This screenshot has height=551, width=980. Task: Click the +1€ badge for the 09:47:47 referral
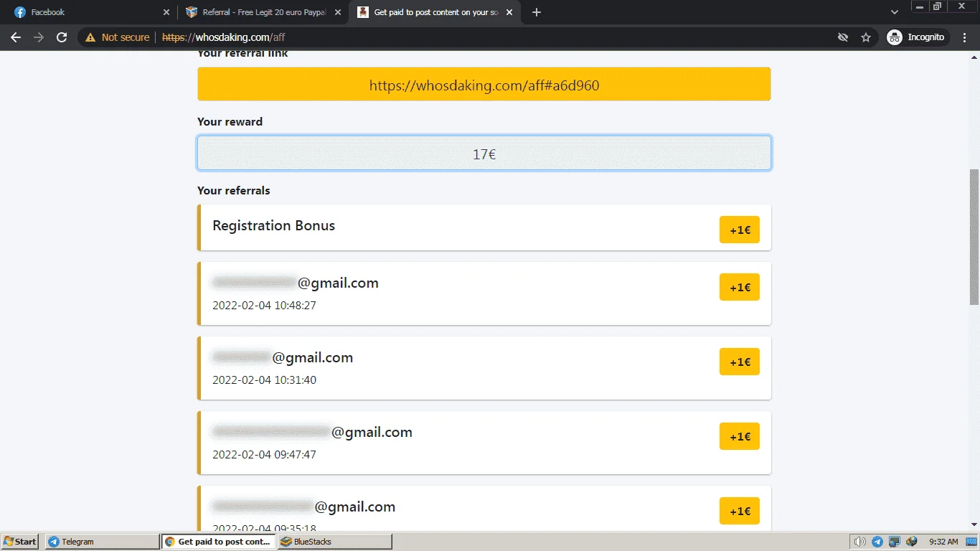(x=740, y=436)
